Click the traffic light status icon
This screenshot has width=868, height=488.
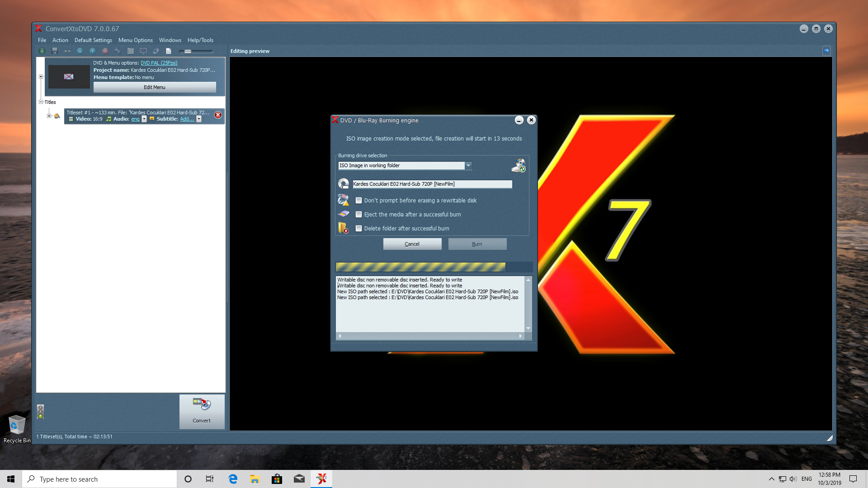coord(40,412)
